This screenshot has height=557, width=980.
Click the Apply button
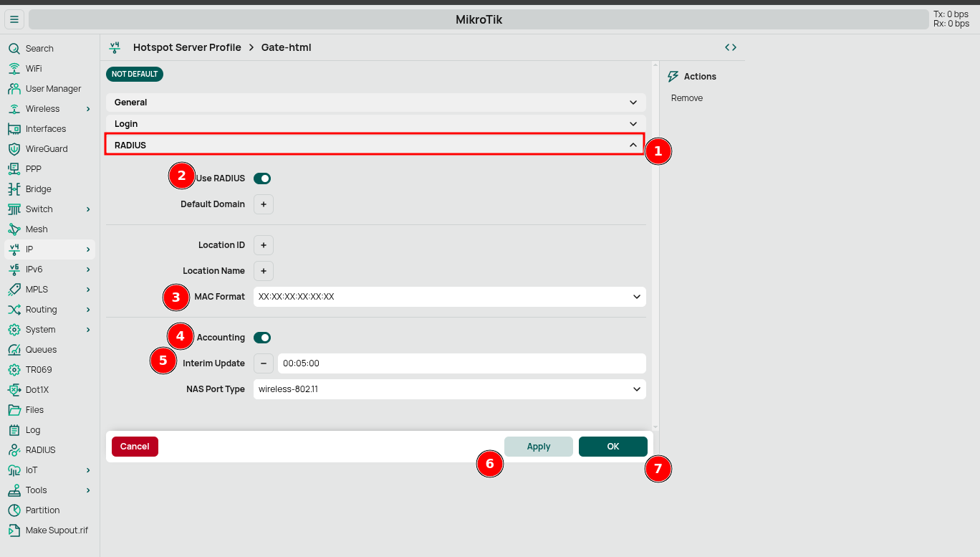point(538,446)
